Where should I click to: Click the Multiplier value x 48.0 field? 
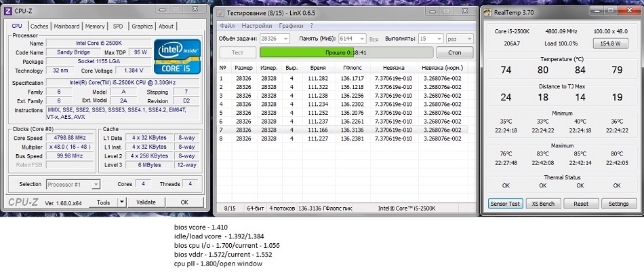pyautogui.click(x=69, y=147)
